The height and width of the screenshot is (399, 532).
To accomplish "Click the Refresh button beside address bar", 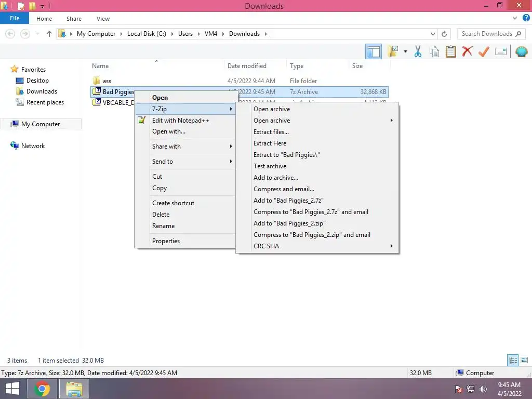I will click(444, 34).
